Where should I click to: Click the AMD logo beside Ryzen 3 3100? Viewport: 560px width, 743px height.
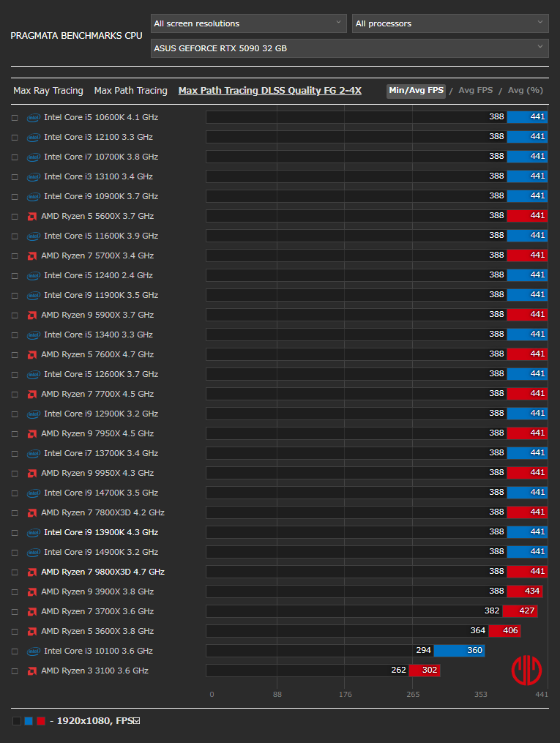pyautogui.click(x=32, y=671)
